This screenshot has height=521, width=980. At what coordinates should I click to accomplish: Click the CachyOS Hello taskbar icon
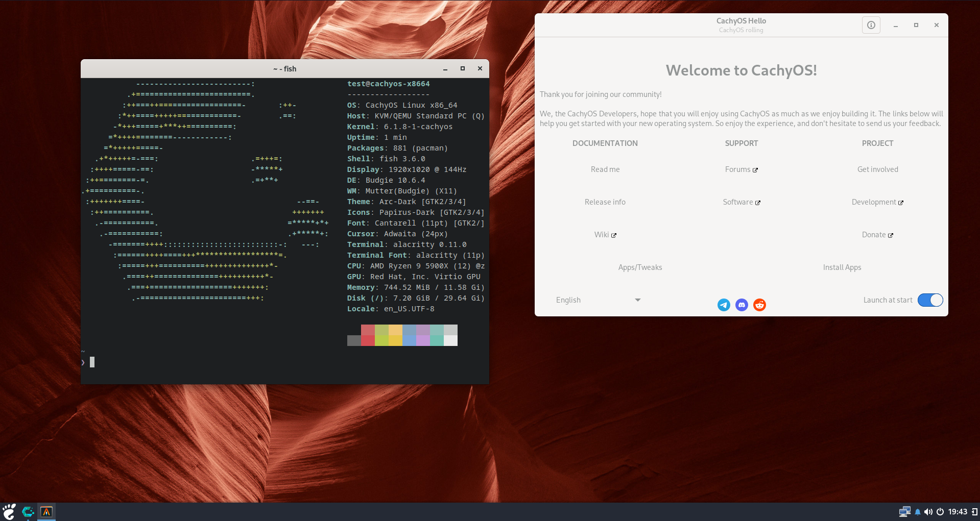pyautogui.click(x=28, y=511)
